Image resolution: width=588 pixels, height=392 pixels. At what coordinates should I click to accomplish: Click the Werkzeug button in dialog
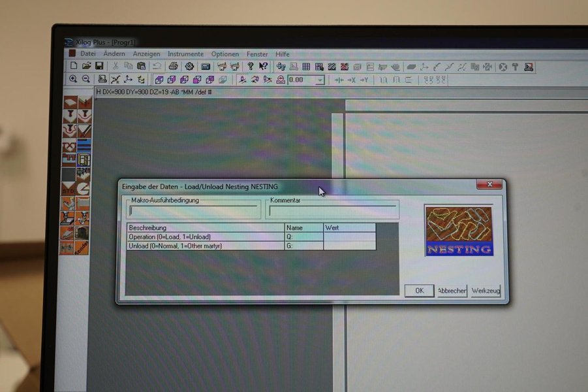click(x=486, y=291)
